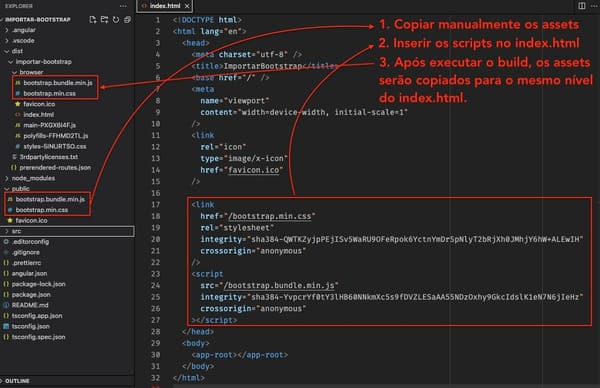This screenshot has width=600, height=388.
Task: Click the rel="stylesheet" code line
Action: click(x=237, y=228)
